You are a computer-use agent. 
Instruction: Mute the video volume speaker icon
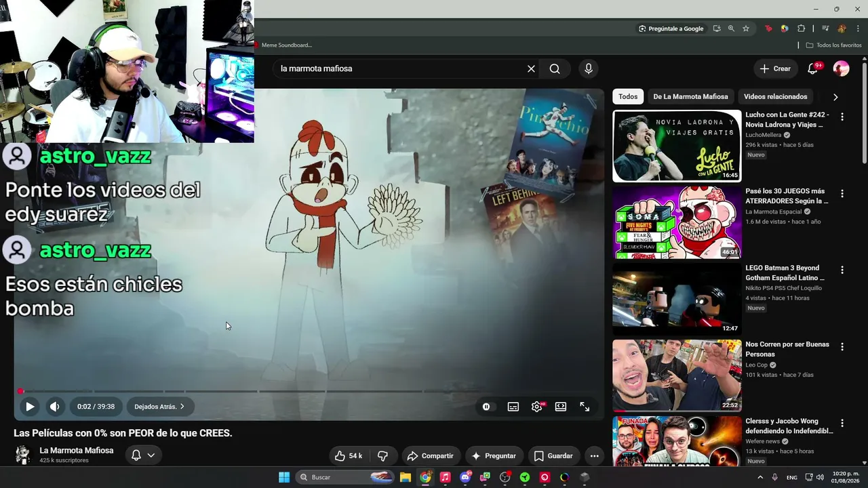click(55, 407)
